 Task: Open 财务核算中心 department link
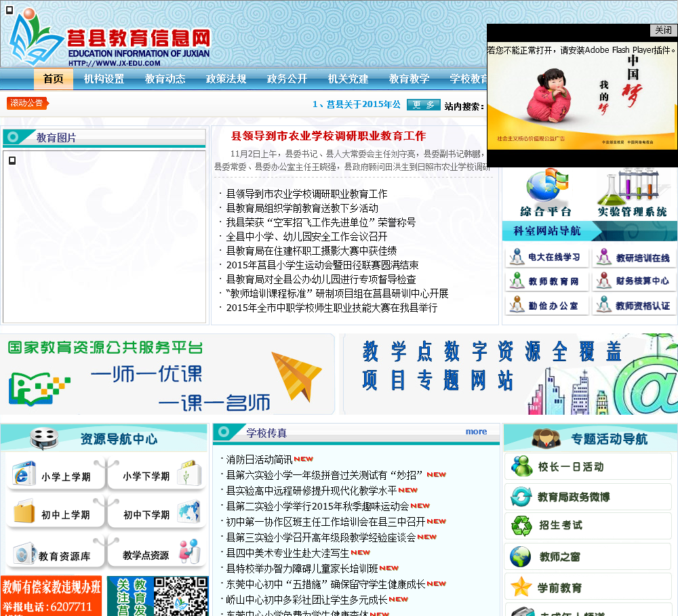[x=633, y=281]
